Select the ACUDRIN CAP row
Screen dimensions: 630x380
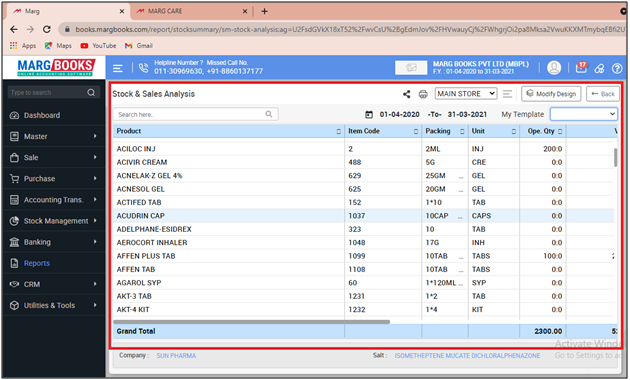pos(363,216)
